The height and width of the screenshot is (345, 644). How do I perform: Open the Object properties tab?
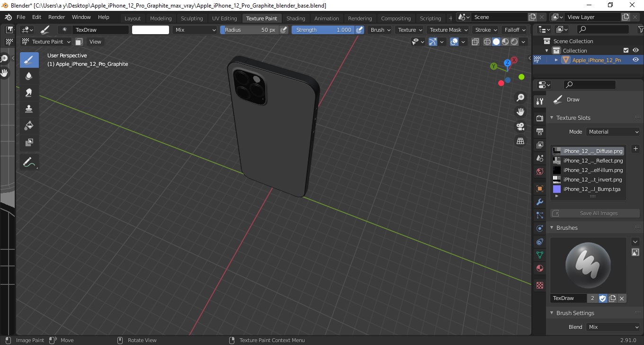[539, 189]
